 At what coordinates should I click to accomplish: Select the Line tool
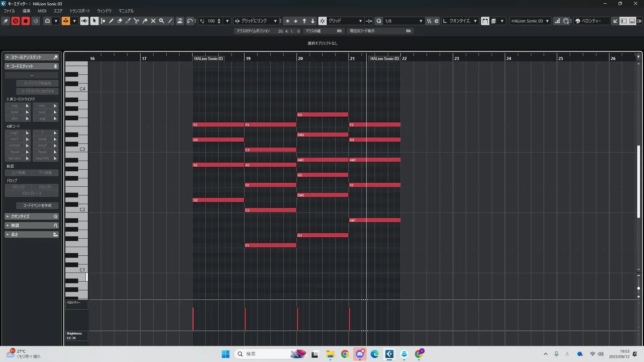click(170, 21)
